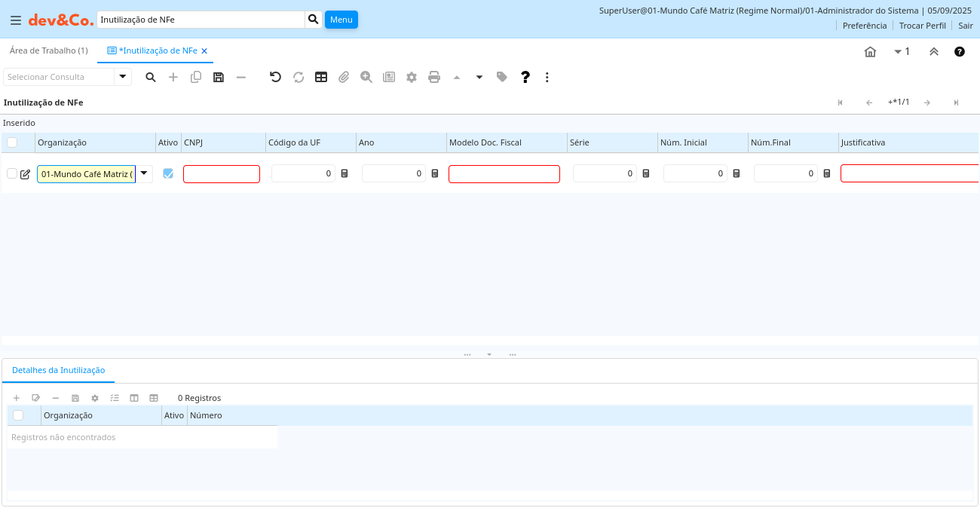Image resolution: width=980 pixels, height=508 pixels.
Task: Click the Trocar Perfil link
Action: [x=922, y=26]
